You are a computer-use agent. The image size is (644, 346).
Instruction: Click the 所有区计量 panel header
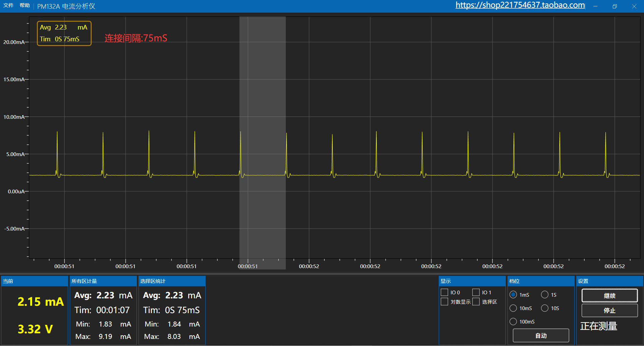click(103, 281)
